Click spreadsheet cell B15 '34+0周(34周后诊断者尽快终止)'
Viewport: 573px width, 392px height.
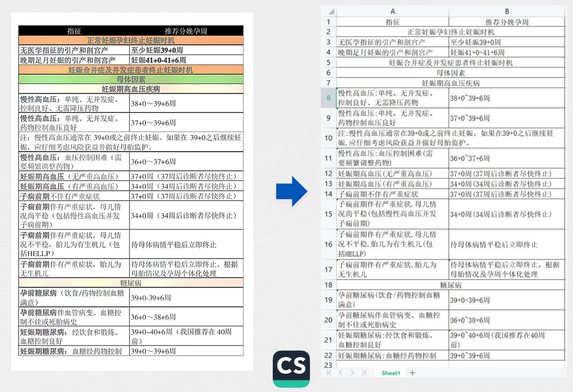pyautogui.click(x=507, y=214)
